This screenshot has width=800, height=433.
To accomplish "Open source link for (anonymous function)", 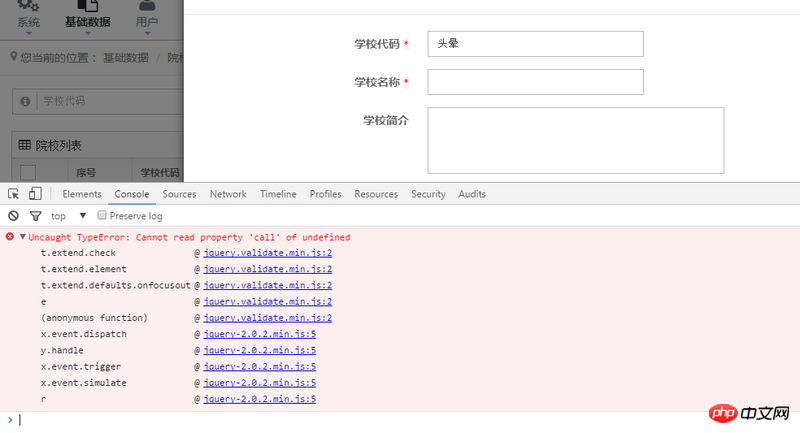I will (x=268, y=318).
